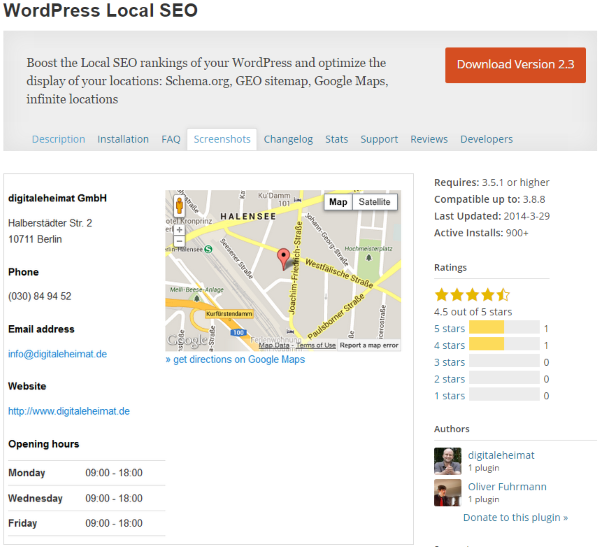The width and height of the screenshot is (600, 547).
Task: Select the Screenshots tab
Action: [x=222, y=139]
